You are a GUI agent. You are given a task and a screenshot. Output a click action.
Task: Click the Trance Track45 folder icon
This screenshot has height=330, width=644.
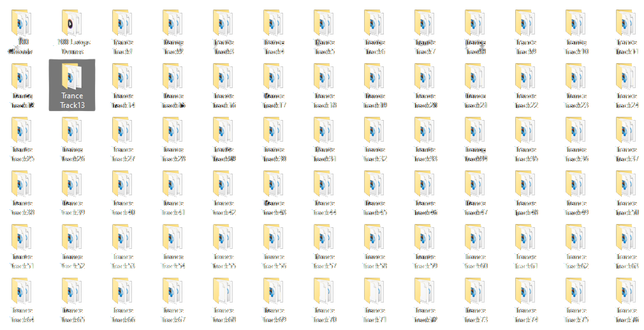(x=374, y=184)
